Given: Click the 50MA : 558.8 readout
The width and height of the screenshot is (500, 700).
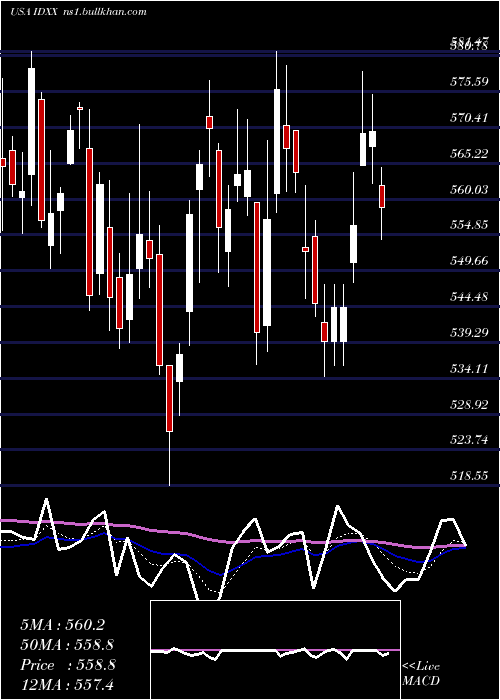Looking at the screenshot, I should click(x=67, y=645).
